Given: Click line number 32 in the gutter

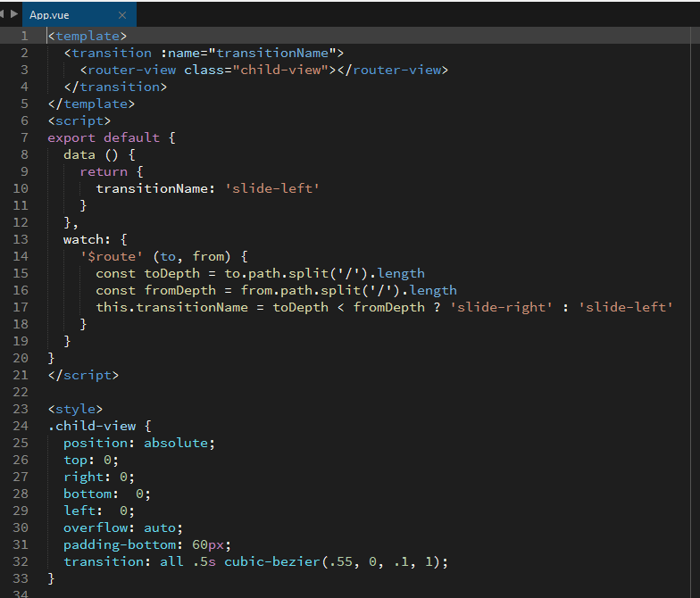Looking at the screenshot, I should [x=21, y=561].
